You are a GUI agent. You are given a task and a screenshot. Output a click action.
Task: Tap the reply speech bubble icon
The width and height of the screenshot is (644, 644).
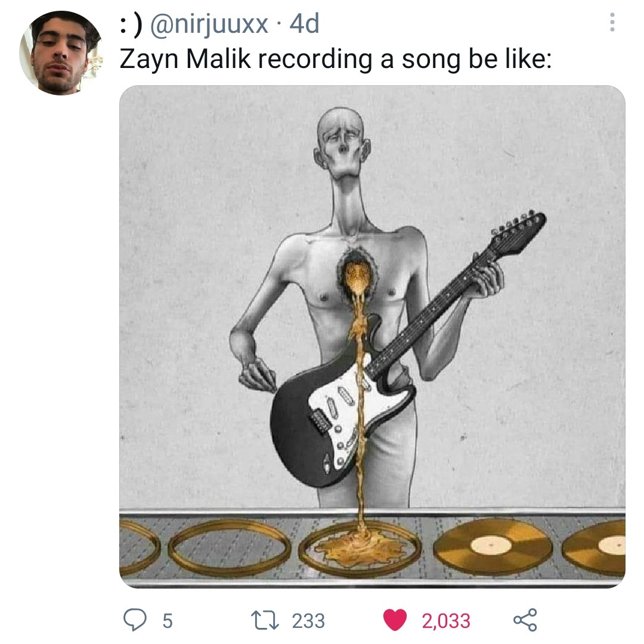click(135, 620)
